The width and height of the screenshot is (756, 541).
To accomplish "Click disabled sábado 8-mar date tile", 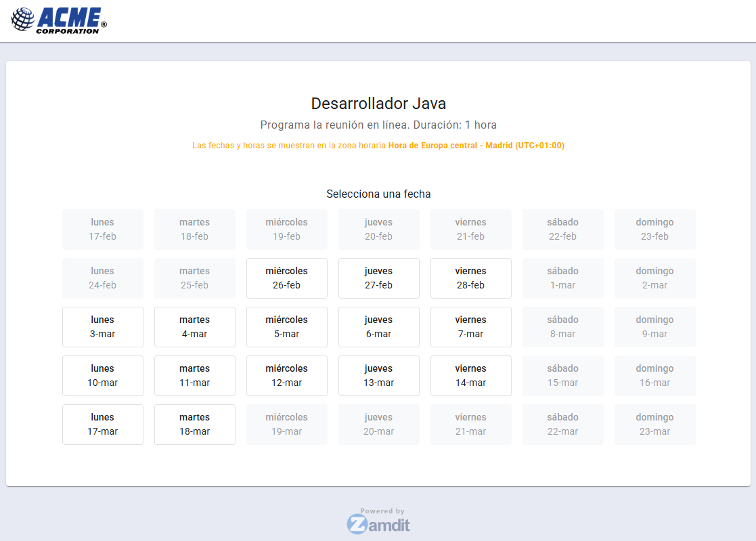I will coord(562,327).
